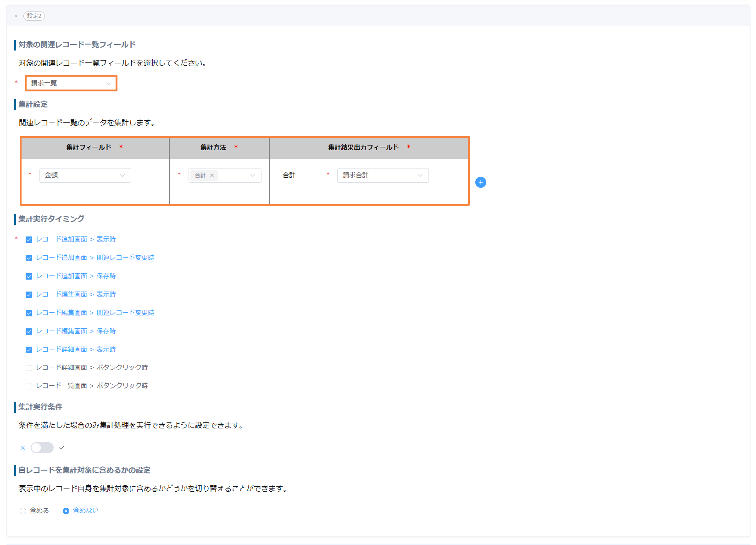The image size is (756, 545).
Task: Remove the 合計 tag with its x icon
Action: [x=212, y=175]
